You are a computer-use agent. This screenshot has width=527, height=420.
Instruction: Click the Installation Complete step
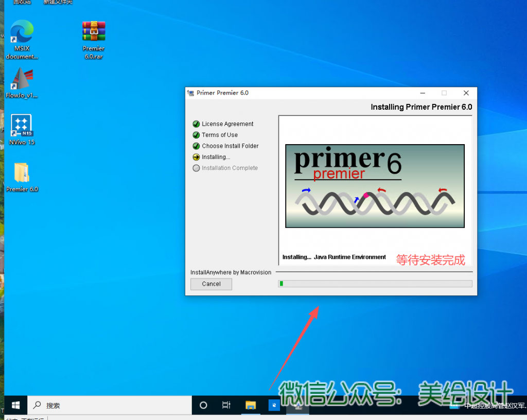pos(229,168)
